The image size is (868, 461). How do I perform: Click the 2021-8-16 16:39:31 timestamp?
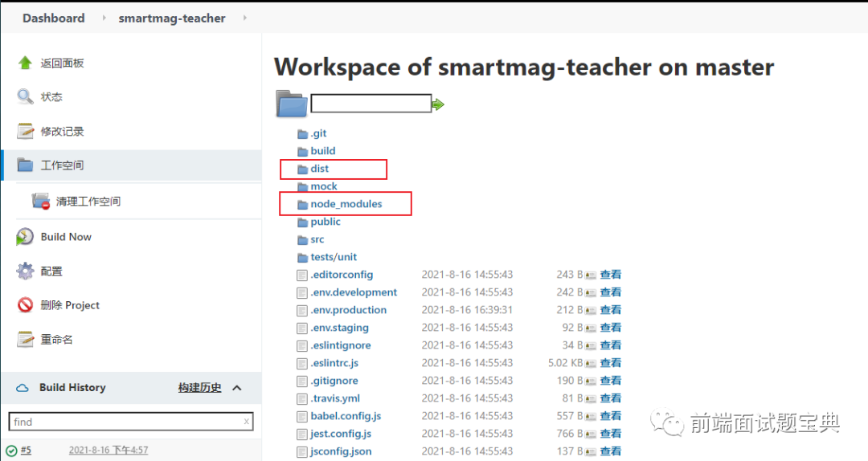pyautogui.click(x=467, y=311)
